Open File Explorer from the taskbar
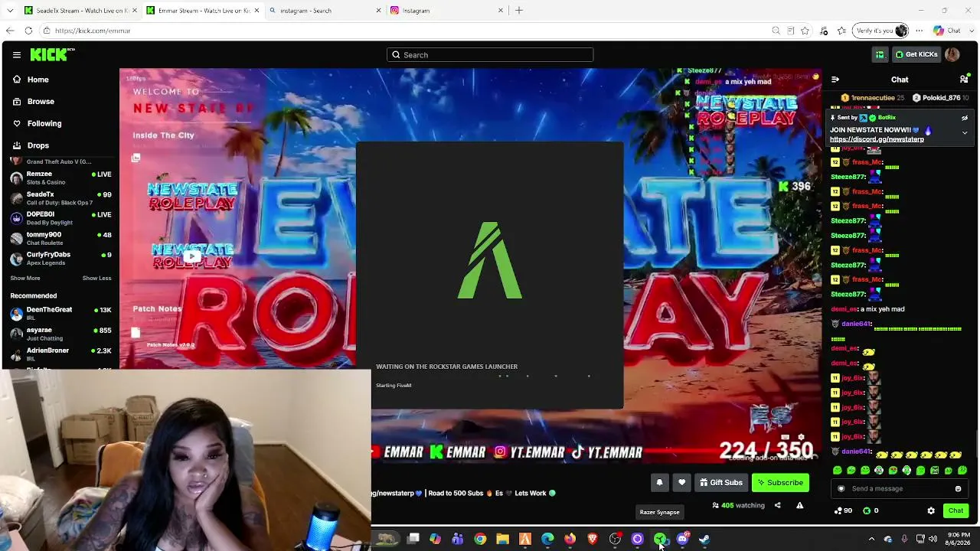The image size is (980, 551). click(x=502, y=539)
